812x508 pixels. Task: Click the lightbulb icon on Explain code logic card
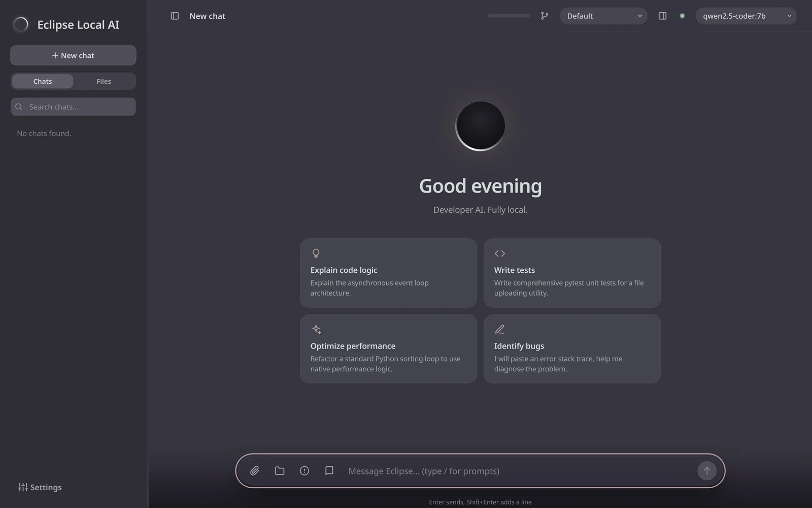coord(316,253)
